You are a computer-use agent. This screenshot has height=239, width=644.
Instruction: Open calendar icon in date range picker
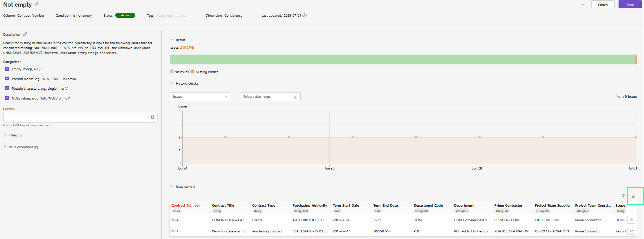coord(295,97)
